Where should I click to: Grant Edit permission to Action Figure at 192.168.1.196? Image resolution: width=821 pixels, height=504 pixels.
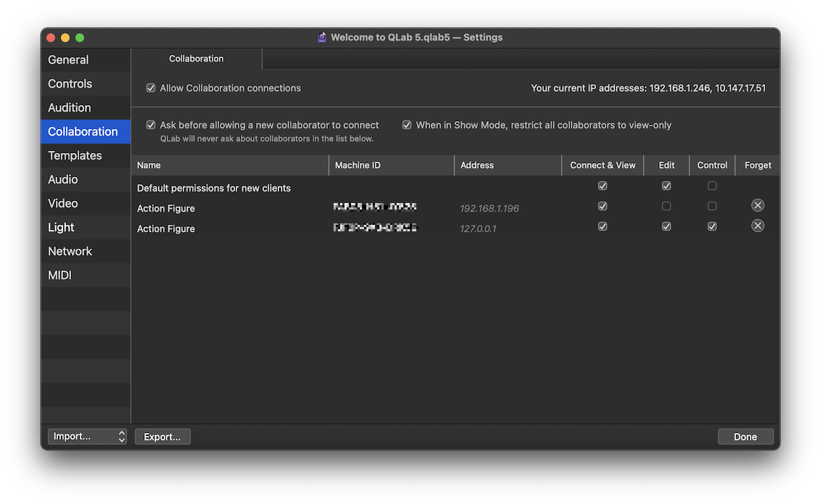[666, 206]
